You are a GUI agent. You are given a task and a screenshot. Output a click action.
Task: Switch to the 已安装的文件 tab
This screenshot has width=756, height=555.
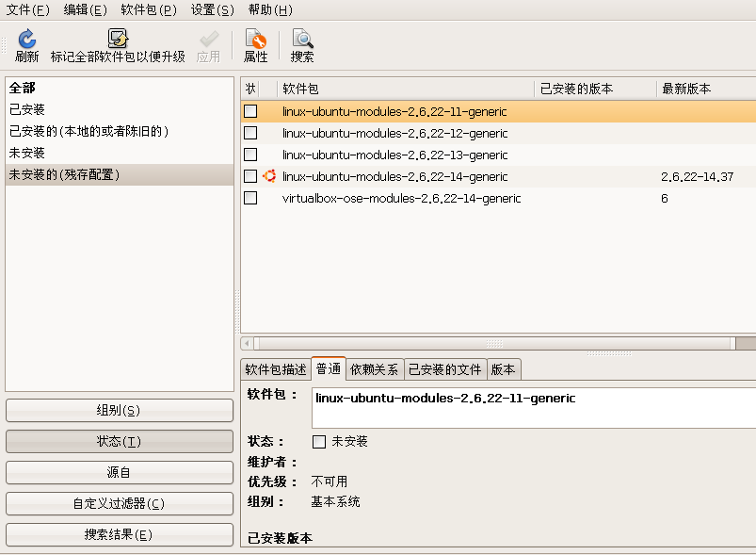tap(445, 369)
